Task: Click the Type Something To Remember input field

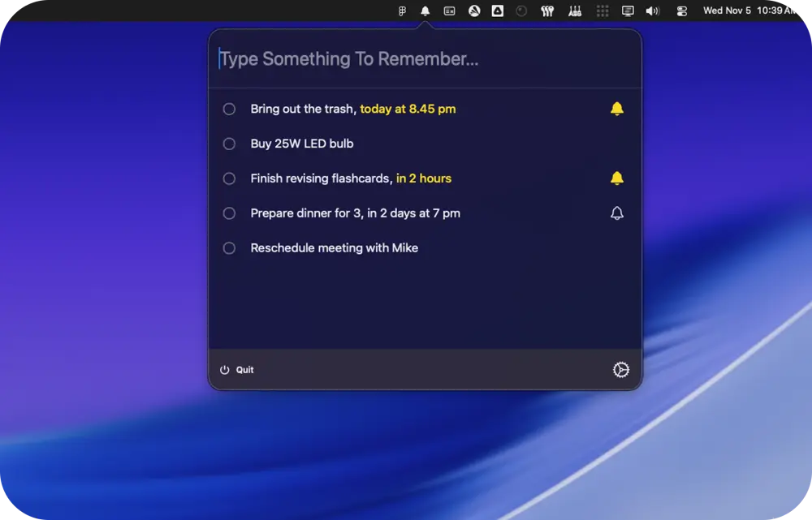Action: click(425, 59)
